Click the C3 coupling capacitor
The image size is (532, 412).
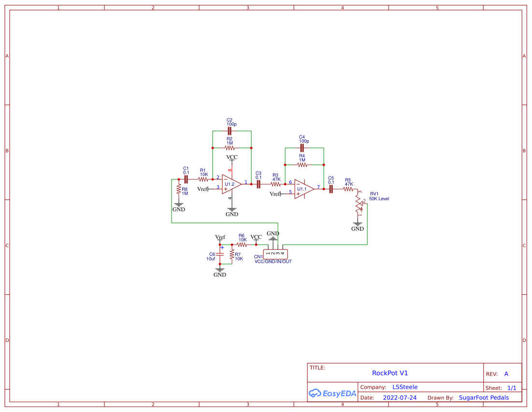point(259,184)
